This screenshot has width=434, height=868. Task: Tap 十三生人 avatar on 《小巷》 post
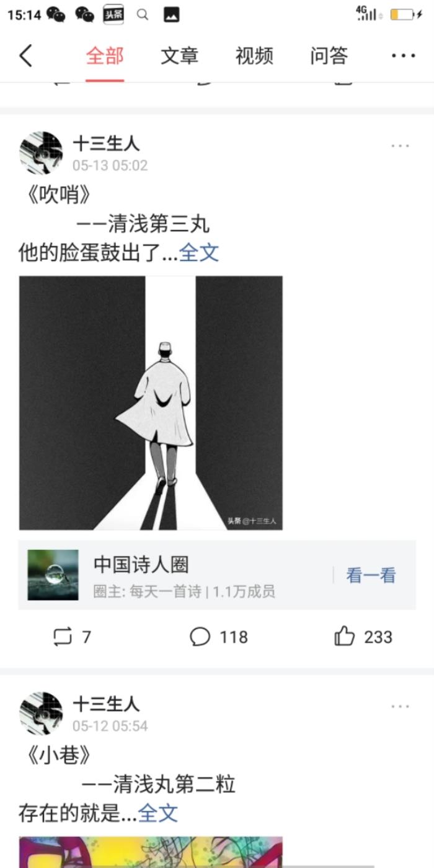tap(41, 713)
